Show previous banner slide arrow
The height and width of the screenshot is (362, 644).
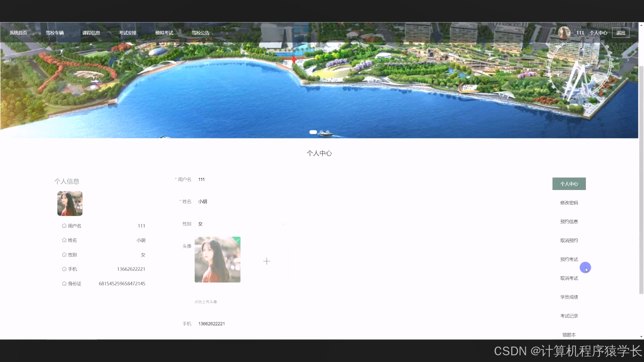[x=10, y=60]
